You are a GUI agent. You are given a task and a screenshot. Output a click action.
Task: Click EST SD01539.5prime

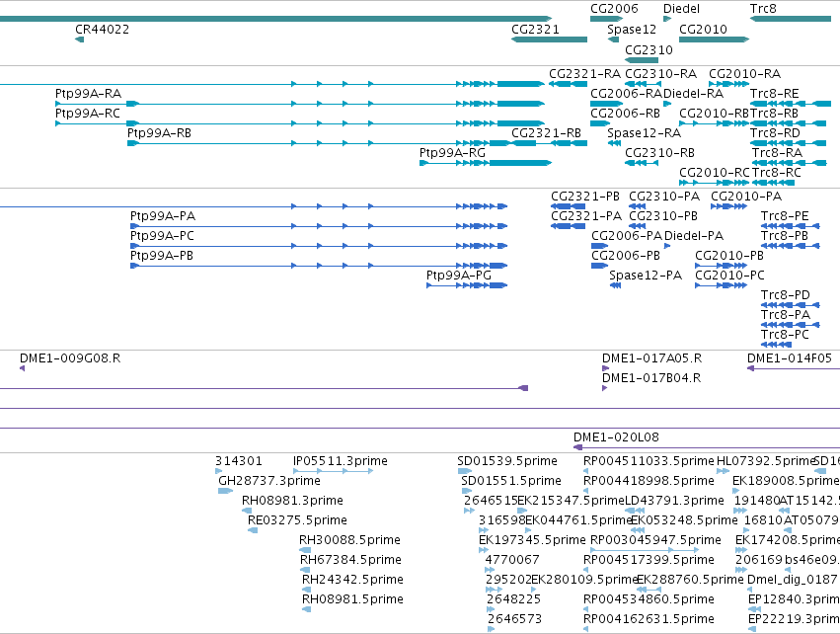[x=507, y=461]
